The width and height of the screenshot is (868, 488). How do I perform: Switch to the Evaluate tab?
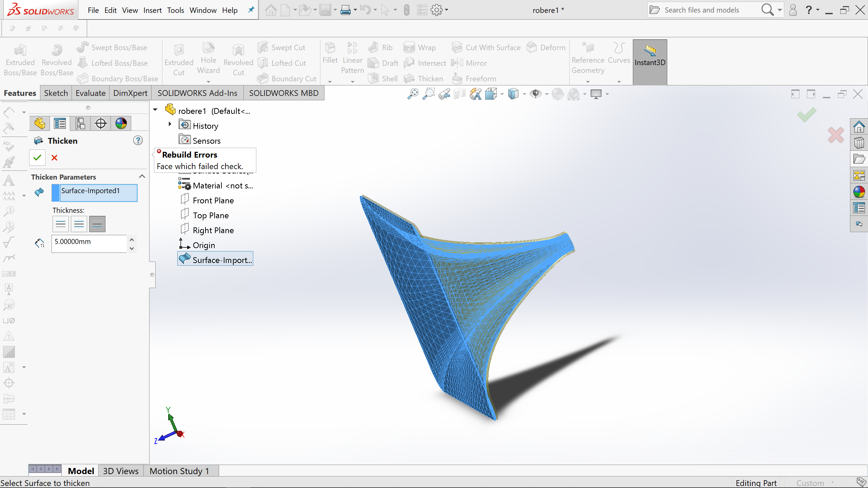point(91,93)
